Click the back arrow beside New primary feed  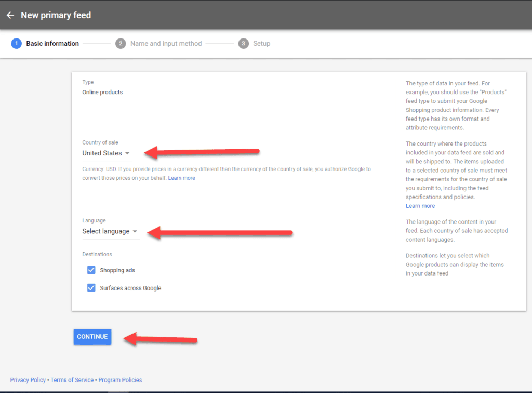tap(10, 15)
